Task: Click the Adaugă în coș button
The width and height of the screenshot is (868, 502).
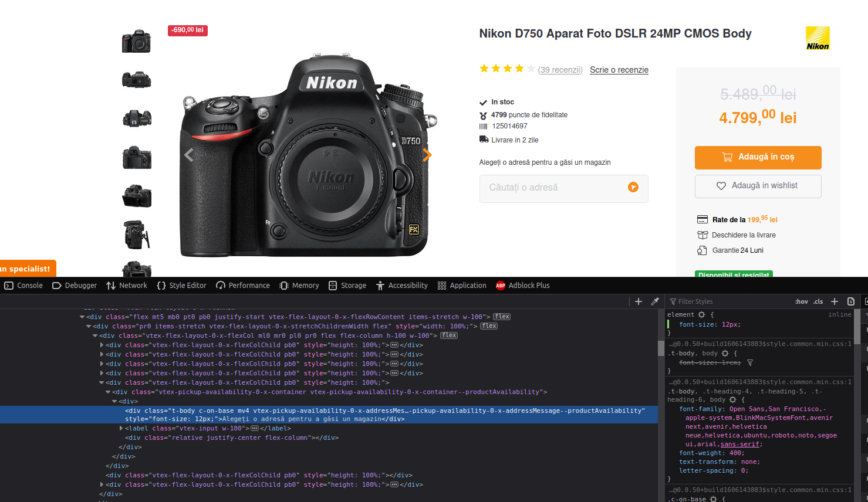Action: tap(758, 157)
